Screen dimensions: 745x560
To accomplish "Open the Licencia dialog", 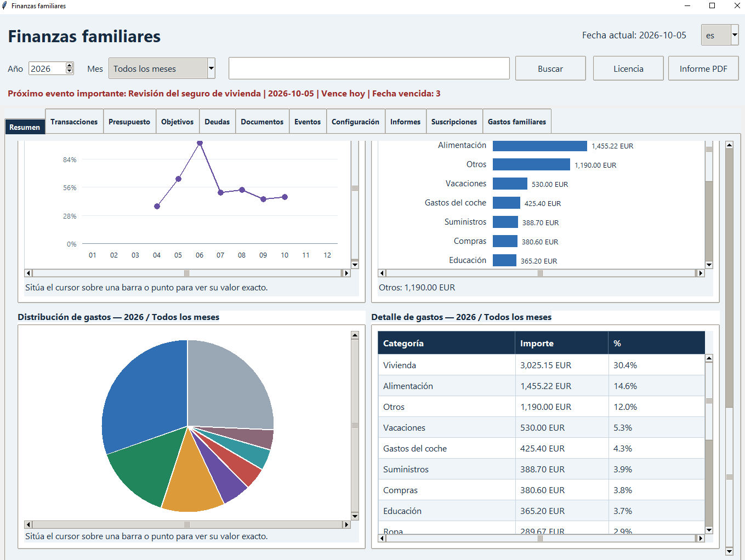I will pyautogui.click(x=628, y=68).
